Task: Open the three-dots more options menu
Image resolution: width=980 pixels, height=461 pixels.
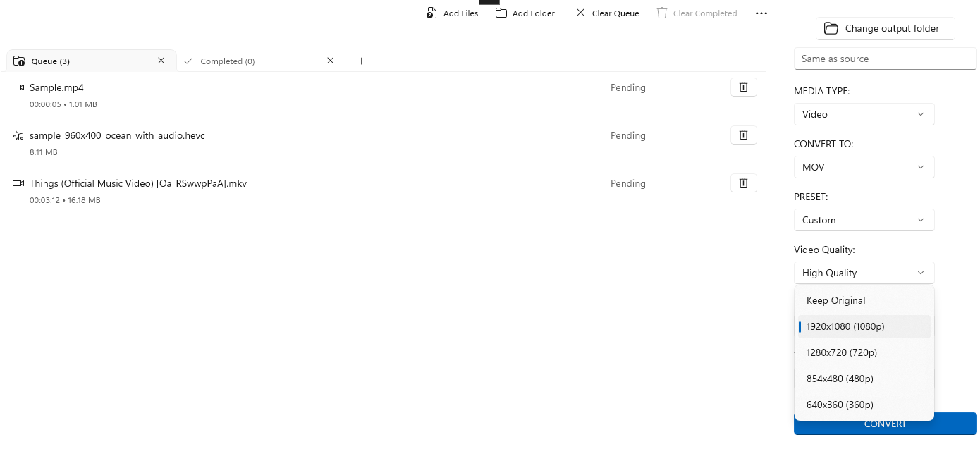Action: pyautogui.click(x=761, y=13)
